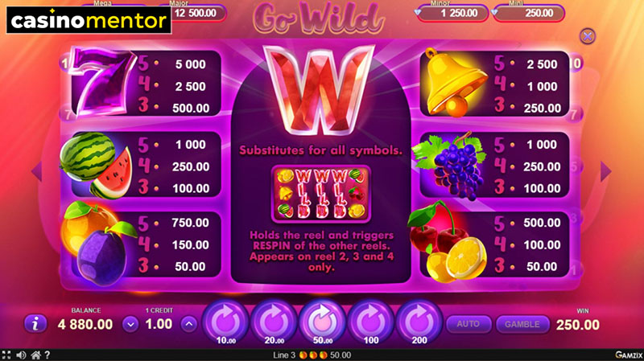
Task: Go to next paytable page arrow
Action: point(606,171)
